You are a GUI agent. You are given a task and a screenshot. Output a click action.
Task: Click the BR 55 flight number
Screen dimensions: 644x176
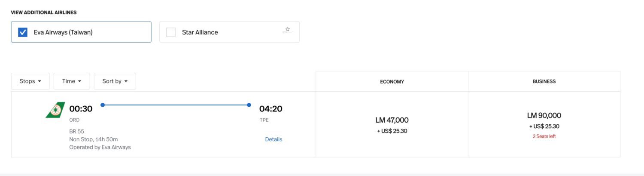[76, 132]
